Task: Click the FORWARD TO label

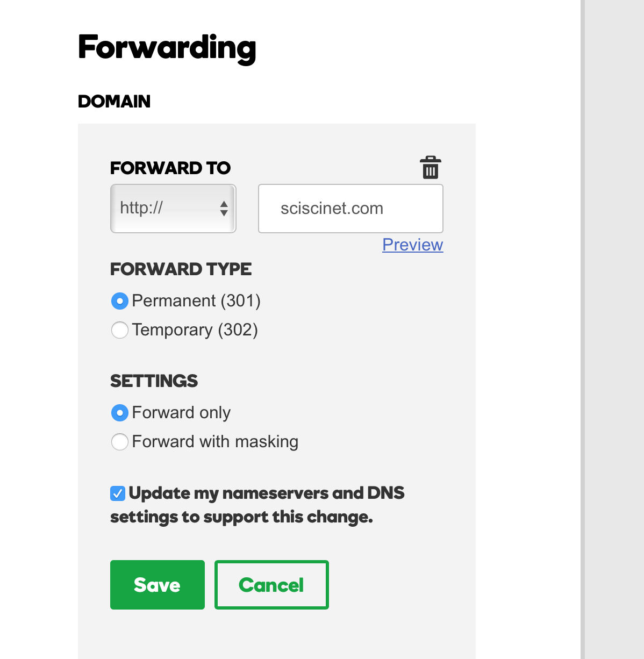Action: pyautogui.click(x=170, y=168)
